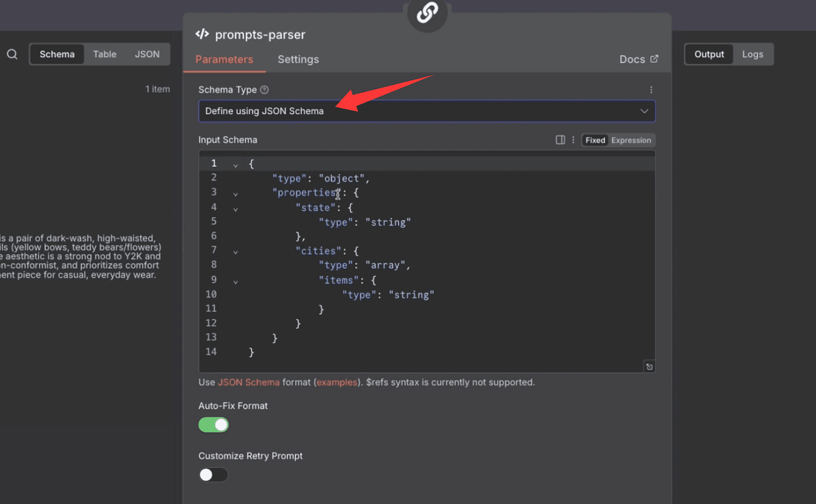This screenshot has height=504, width=816.
Task: Click the side panel icon beside Input Schema
Action: click(x=560, y=140)
